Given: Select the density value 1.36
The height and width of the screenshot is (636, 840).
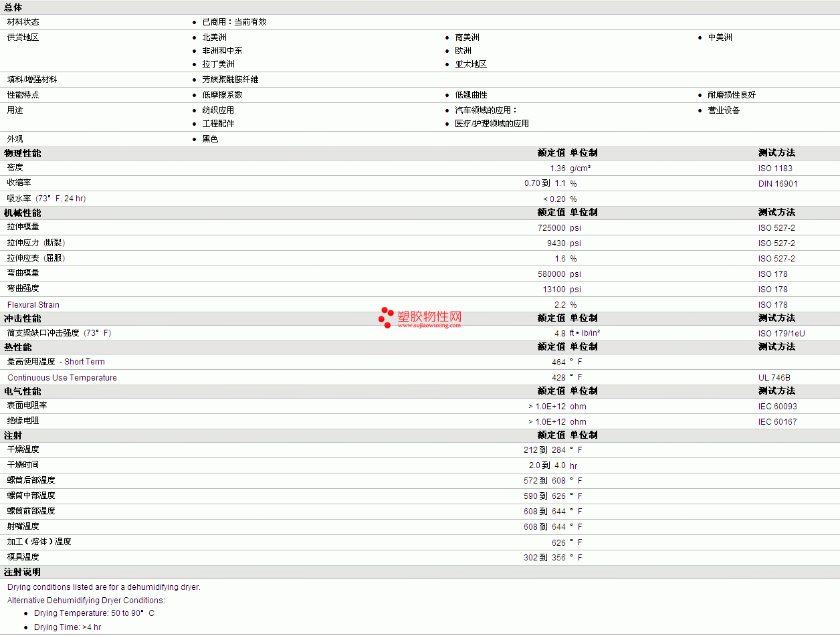Looking at the screenshot, I should [x=558, y=169].
